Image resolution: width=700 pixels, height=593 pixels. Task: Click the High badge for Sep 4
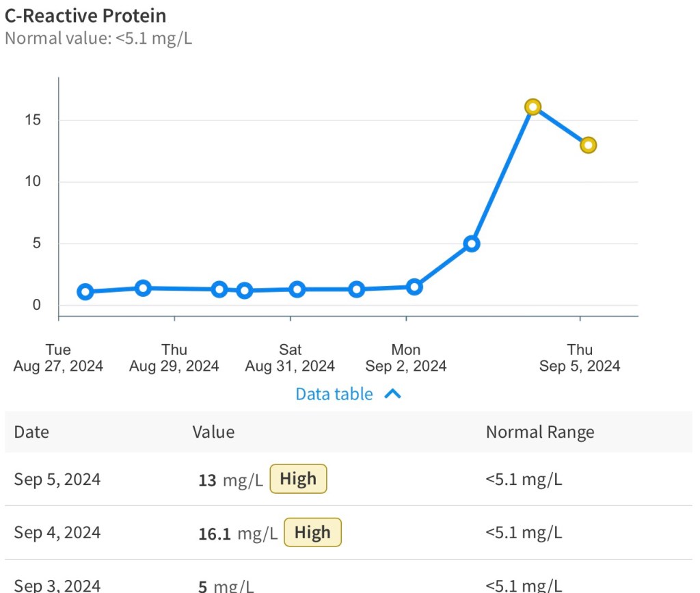[312, 532]
